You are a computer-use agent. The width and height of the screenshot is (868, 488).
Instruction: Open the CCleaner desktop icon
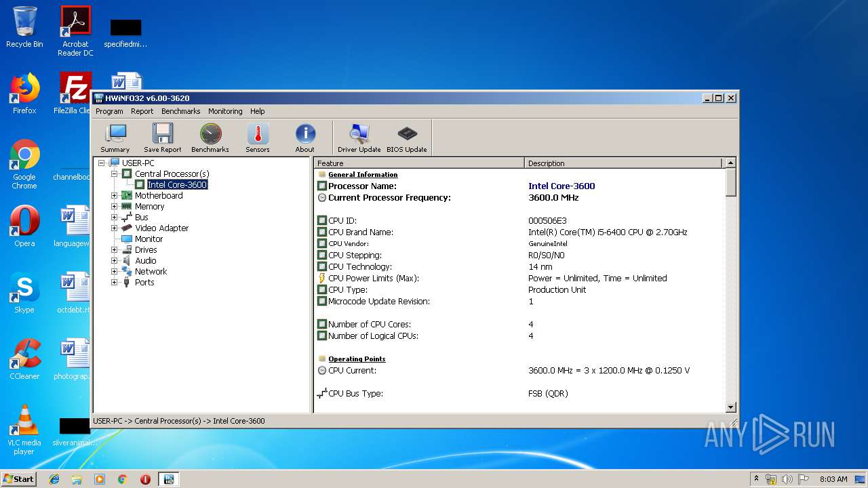coord(24,359)
